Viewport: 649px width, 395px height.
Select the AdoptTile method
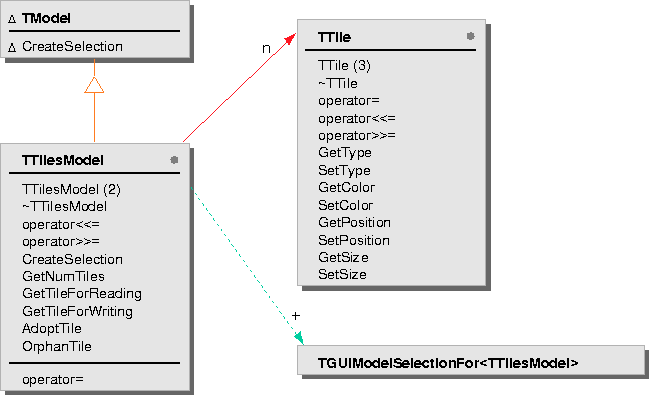tap(52, 329)
